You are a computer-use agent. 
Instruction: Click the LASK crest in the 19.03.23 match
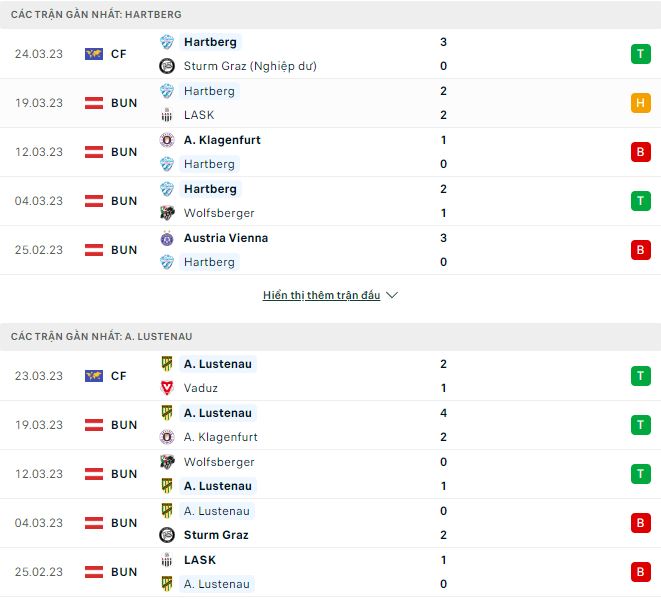(x=167, y=115)
